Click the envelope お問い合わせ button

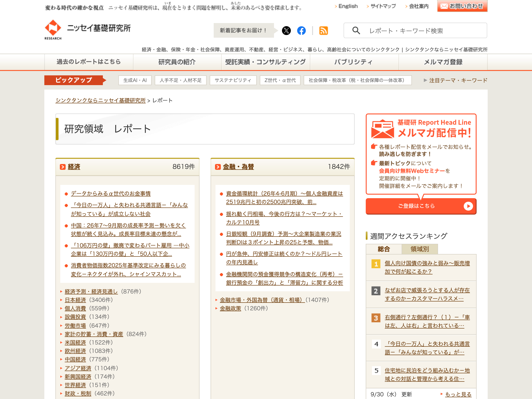[462, 6]
